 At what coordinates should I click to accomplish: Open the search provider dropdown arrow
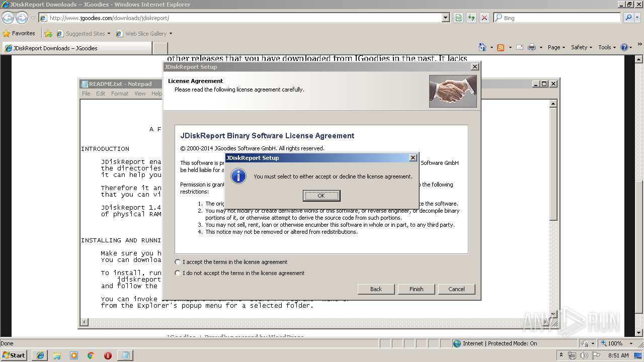[x=637, y=18]
